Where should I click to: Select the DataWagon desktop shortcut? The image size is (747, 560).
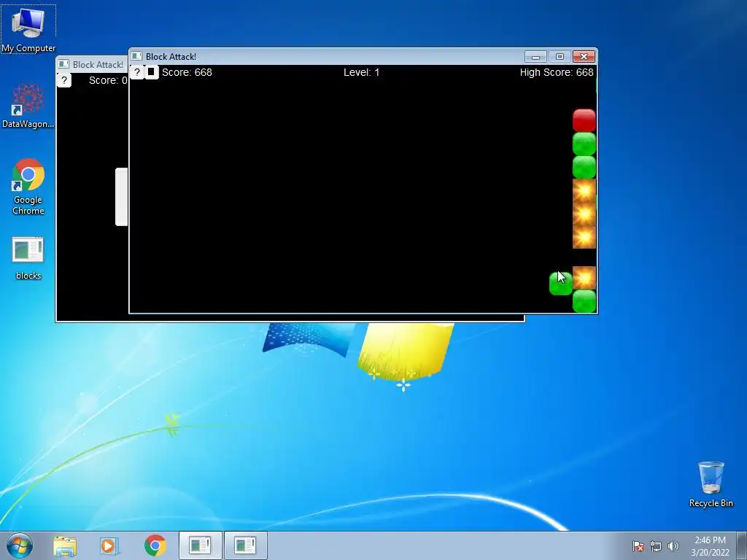[x=28, y=106]
